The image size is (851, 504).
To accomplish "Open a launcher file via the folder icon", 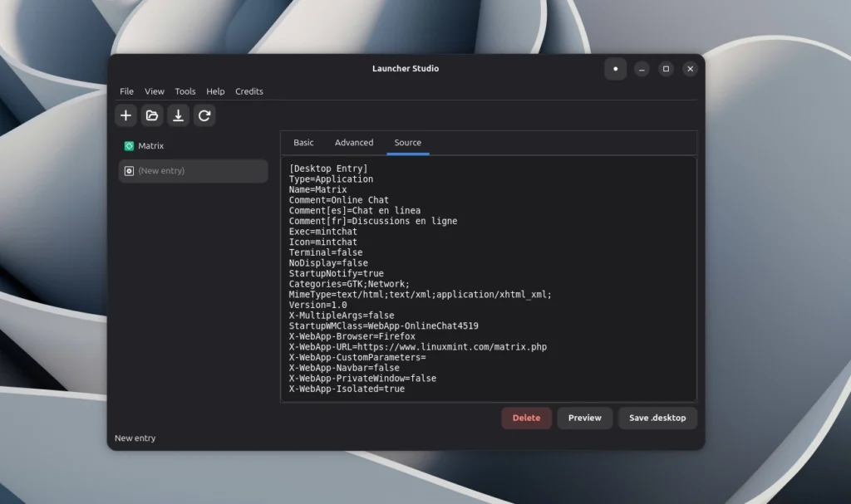I will (x=151, y=115).
